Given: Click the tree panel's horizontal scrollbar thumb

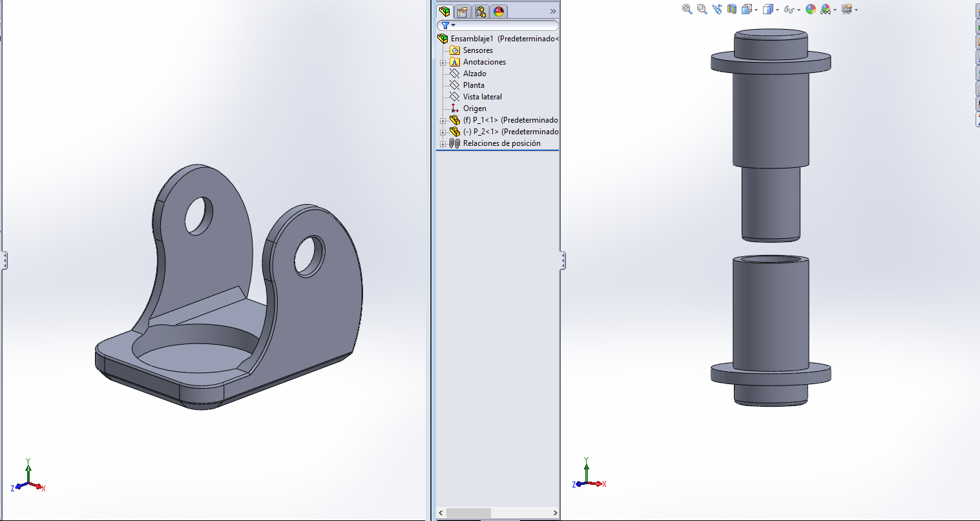Looking at the screenshot, I should (468, 513).
